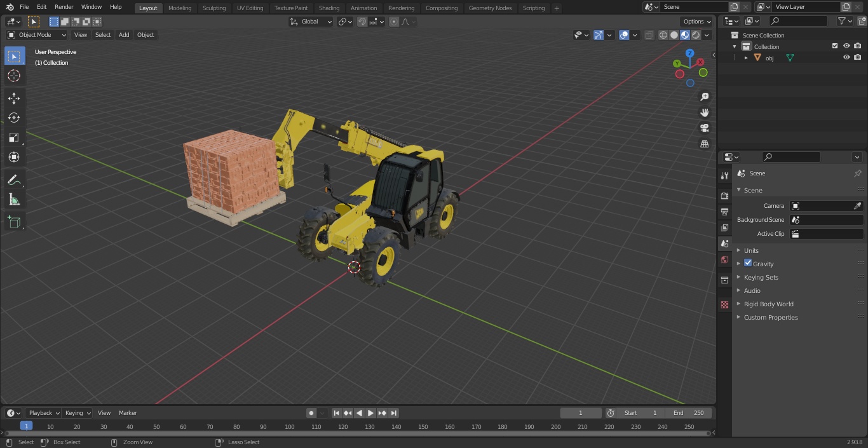Toggle camera view icon in viewport
The image size is (868, 448).
pyautogui.click(x=704, y=128)
